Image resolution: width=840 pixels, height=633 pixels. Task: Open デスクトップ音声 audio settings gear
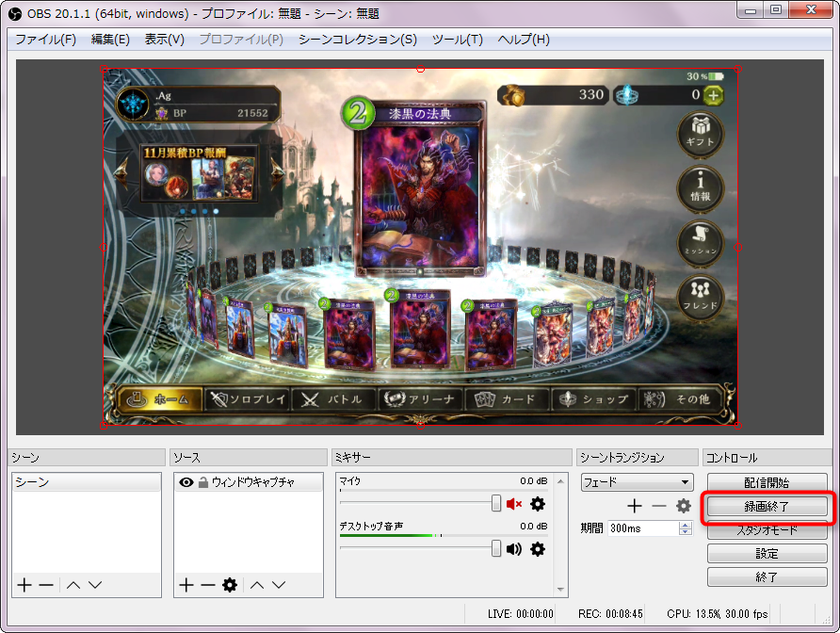point(538,549)
